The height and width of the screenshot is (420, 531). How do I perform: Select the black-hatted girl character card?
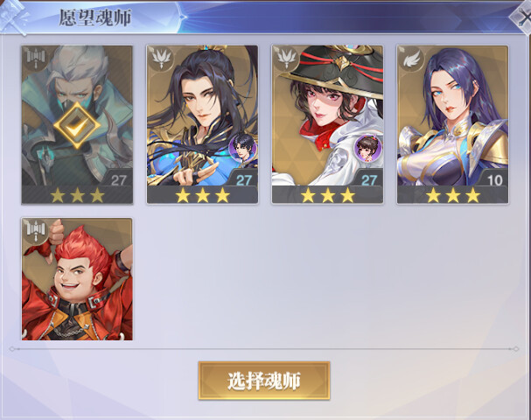click(x=327, y=125)
